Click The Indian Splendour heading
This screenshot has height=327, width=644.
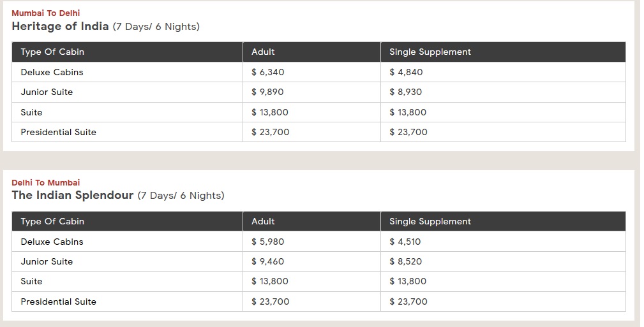click(x=73, y=196)
